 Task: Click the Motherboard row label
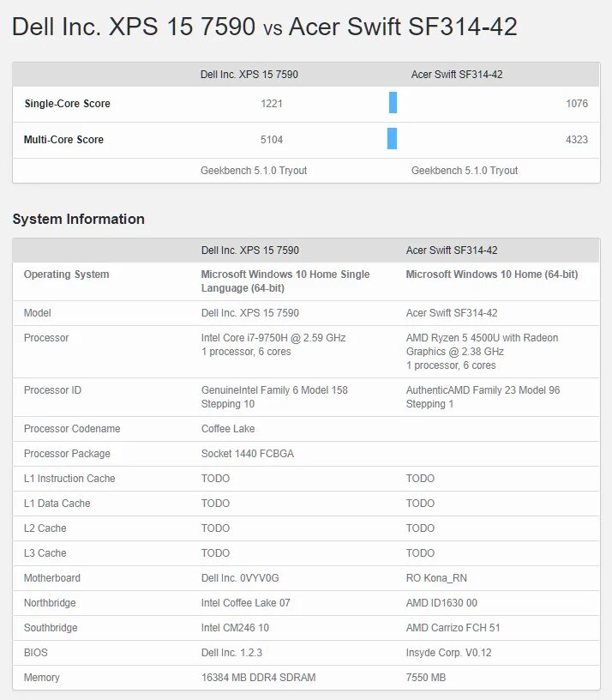[52, 578]
